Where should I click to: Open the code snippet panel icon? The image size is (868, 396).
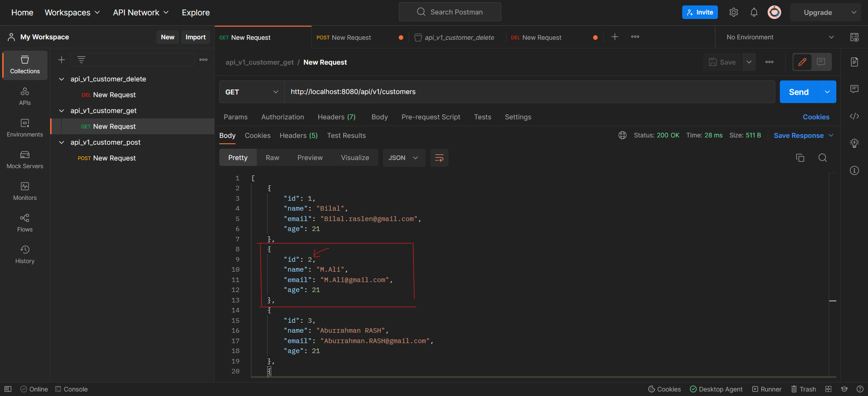tap(854, 116)
